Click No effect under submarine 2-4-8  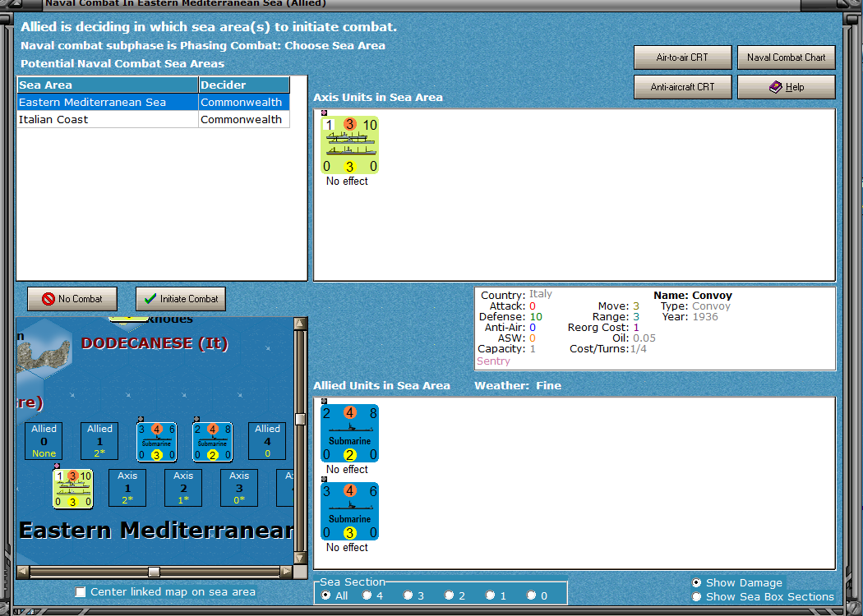(x=347, y=469)
